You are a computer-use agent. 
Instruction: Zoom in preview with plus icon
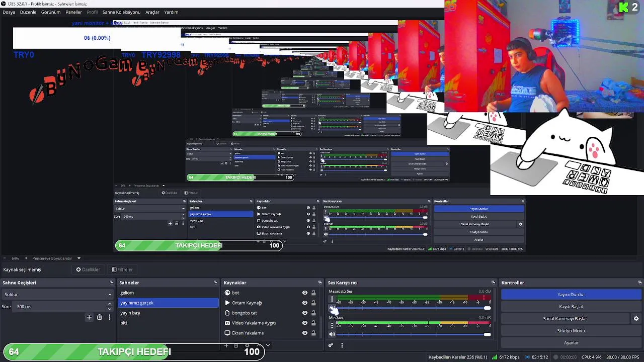click(x=27, y=258)
